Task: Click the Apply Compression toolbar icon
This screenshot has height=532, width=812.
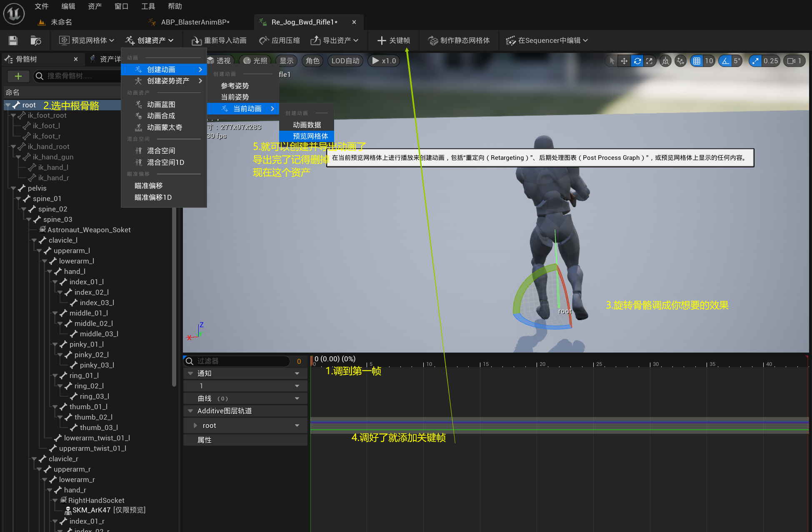Action: pyautogui.click(x=264, y=40)
